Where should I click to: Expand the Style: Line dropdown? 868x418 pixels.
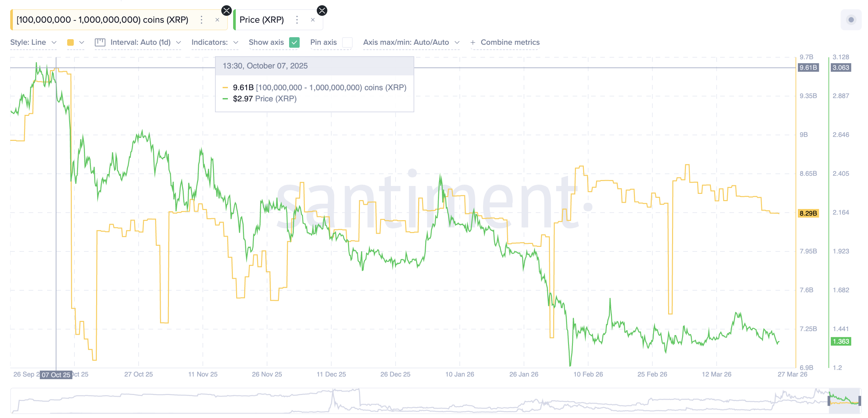click(x=33, y=42)
